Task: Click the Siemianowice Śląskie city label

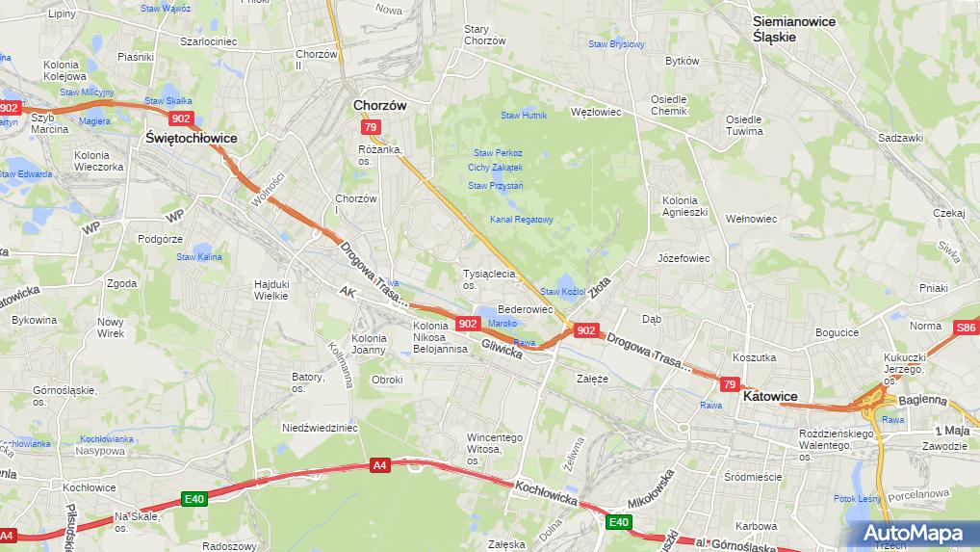Action: coord(794,29)
